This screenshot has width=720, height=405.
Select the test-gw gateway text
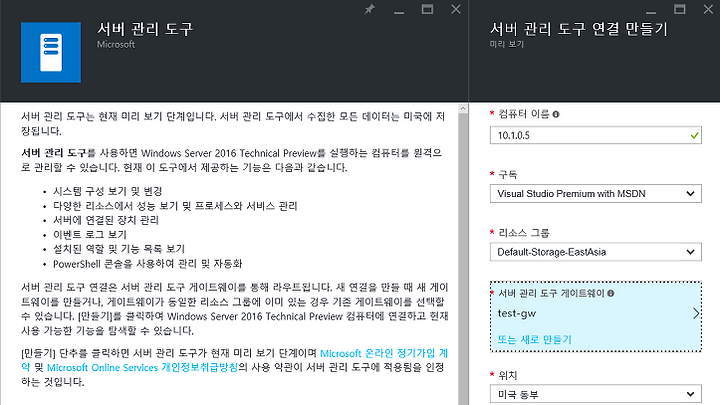517,314
